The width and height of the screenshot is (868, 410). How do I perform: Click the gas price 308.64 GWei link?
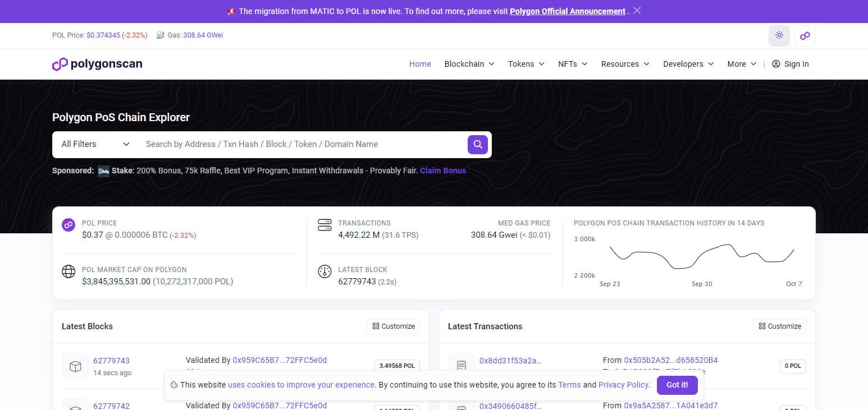pyautogui.click(x=203, y=35)
